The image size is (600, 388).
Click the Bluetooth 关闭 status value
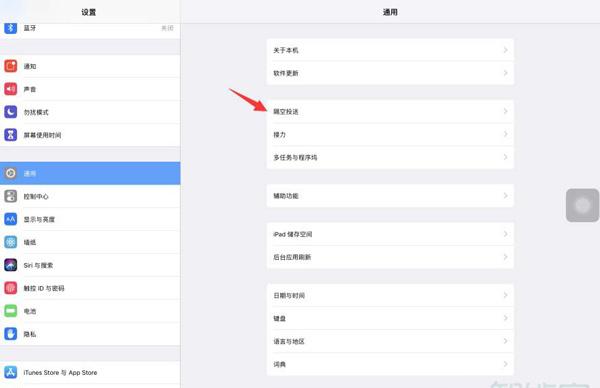167,28
